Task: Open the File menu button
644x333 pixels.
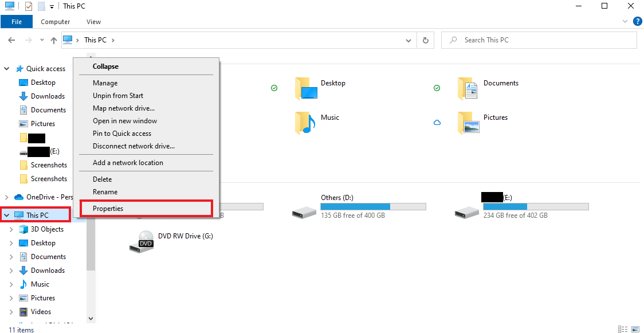Action: 17,22
